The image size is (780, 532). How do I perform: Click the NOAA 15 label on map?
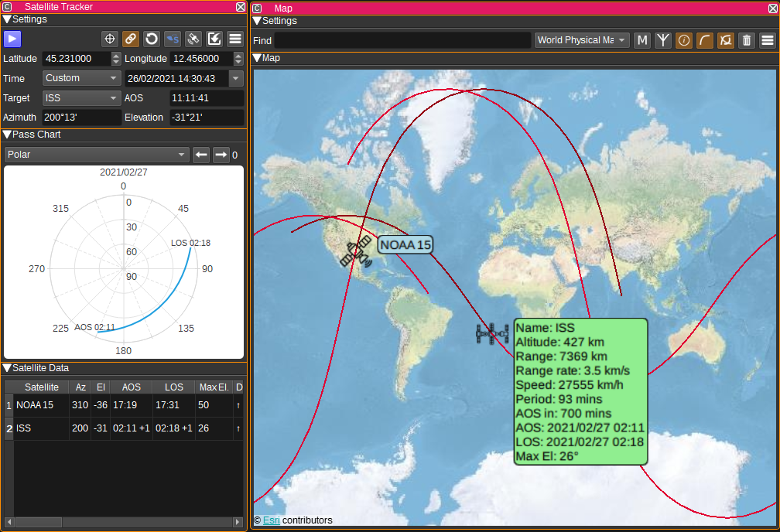pos(405,244)
